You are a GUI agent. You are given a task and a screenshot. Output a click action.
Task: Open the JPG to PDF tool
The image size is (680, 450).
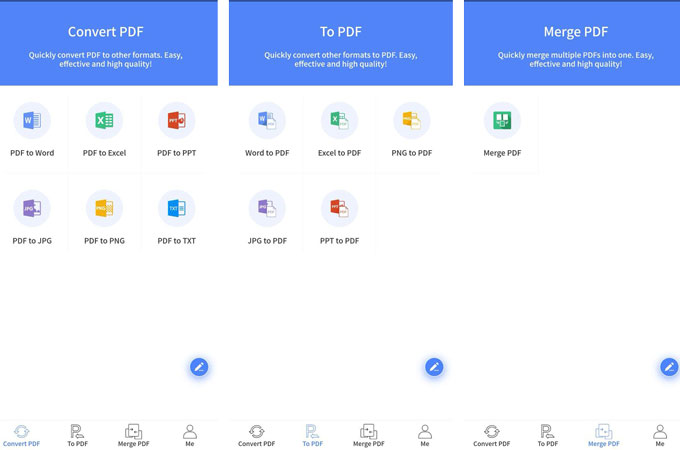[x=267, y=209]
